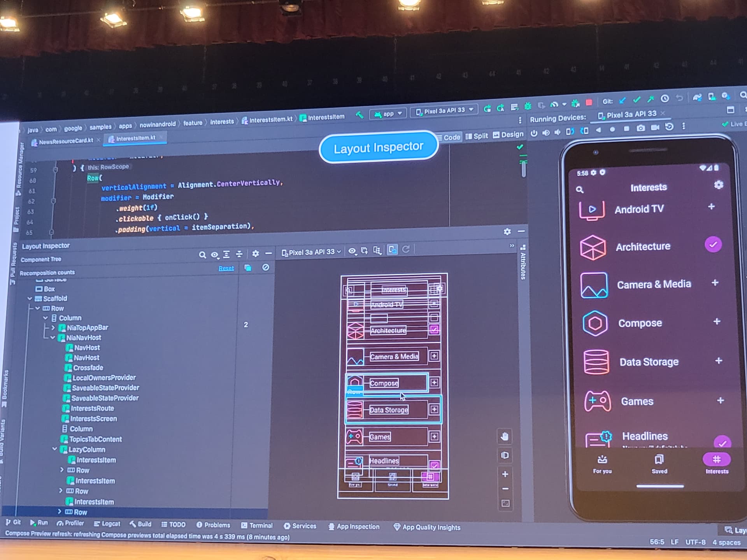This screenshot has width=747, height=560.
Task: Open the Logcat tool window
Action: (107, 524)
